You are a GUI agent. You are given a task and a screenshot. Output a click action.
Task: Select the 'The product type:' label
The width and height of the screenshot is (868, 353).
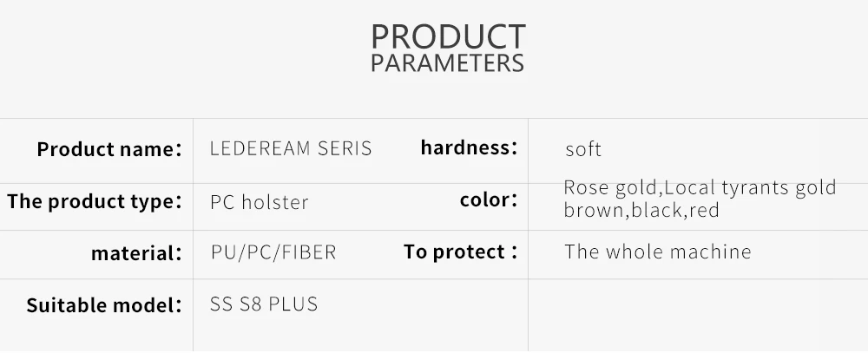[95, 202]
